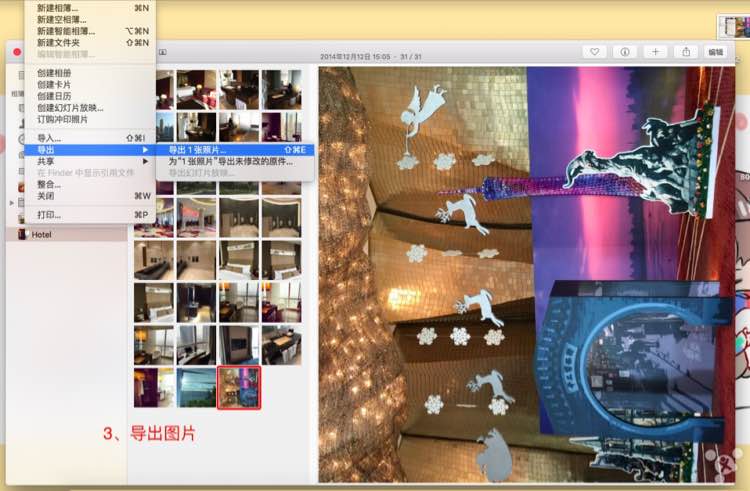The image size is (750, 491).
Task: Choose 导入... menu item
Action: [x=89, y=138]
